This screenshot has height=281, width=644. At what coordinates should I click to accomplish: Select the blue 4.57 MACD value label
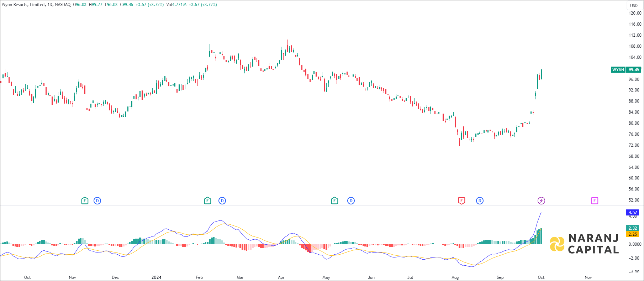[x=633, y=213]
